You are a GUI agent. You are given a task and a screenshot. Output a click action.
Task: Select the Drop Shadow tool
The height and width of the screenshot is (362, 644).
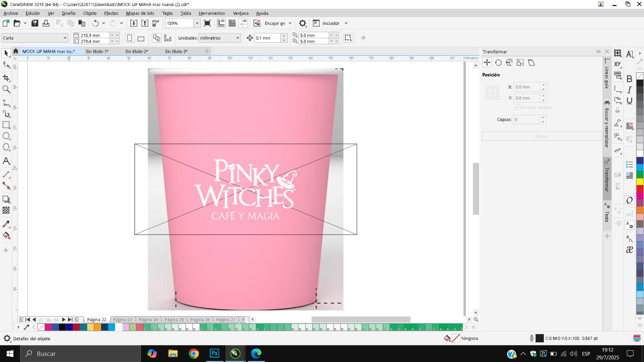[6, 199]
